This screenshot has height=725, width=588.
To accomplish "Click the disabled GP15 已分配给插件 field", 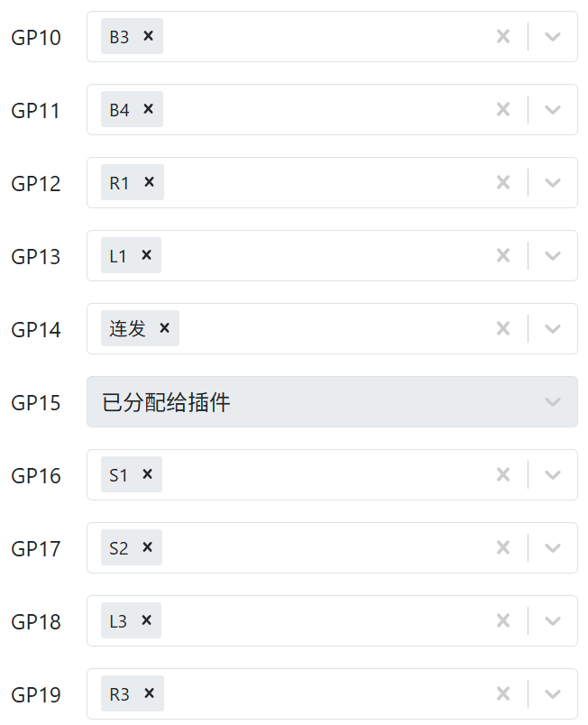I will 307,401.
